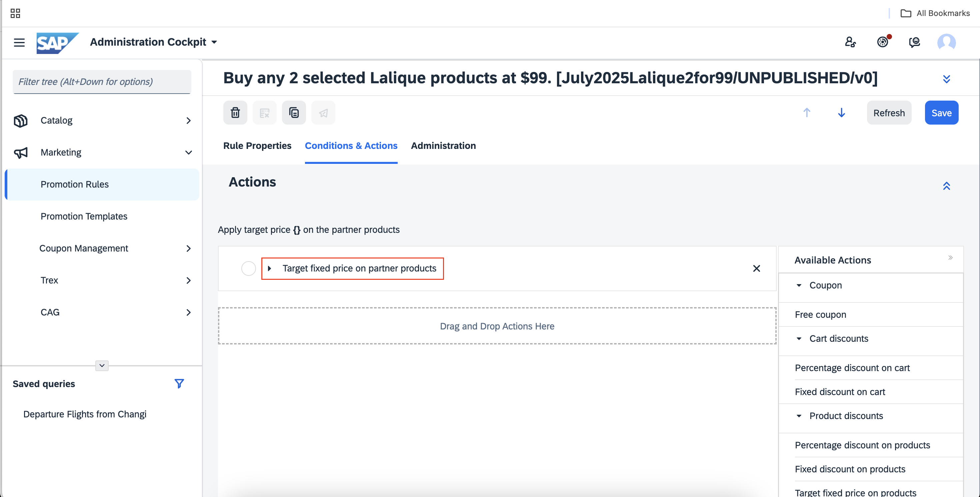The height and width of the screenshot is (497, 980).
Task: Open the user profile avatar icon
Action: tap(946, 42)
